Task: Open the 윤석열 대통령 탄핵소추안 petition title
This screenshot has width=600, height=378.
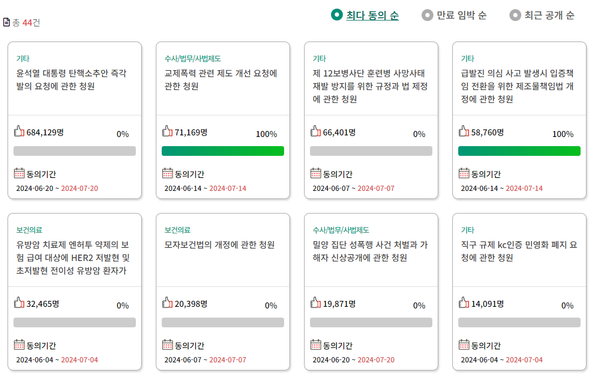Action: click(x=71, y=80)
